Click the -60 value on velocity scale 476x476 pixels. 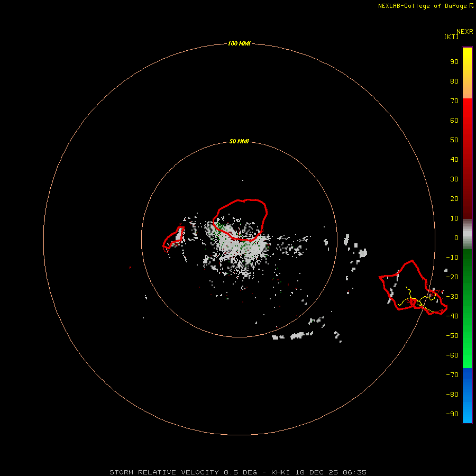pos(452,355)
